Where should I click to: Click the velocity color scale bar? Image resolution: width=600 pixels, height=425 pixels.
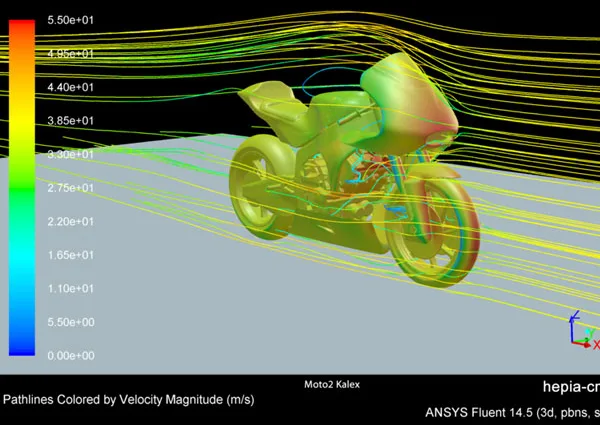[22, 188]
